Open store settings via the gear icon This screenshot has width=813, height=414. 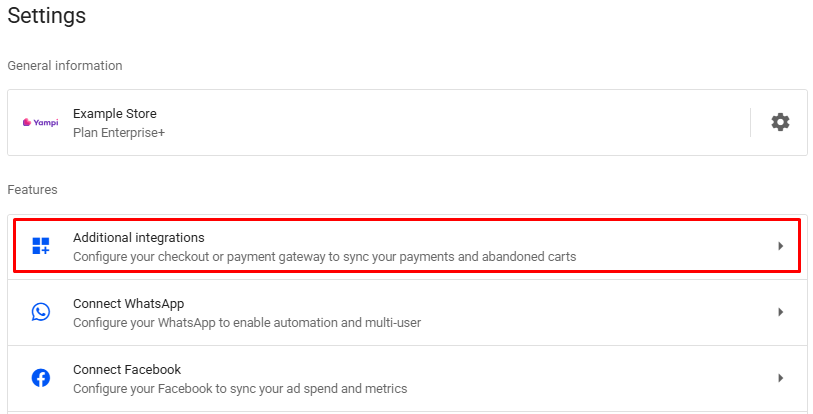[780, 122]
